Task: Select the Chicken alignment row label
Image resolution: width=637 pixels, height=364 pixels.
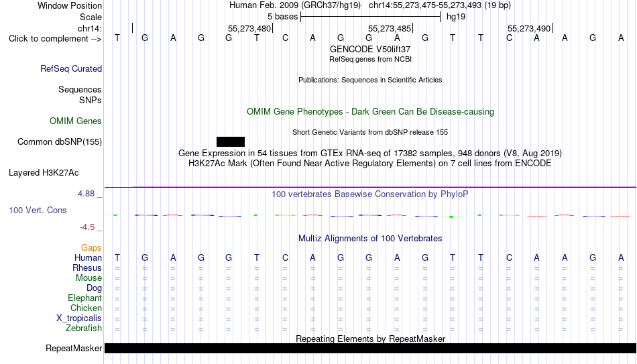Action: [86, 308]
